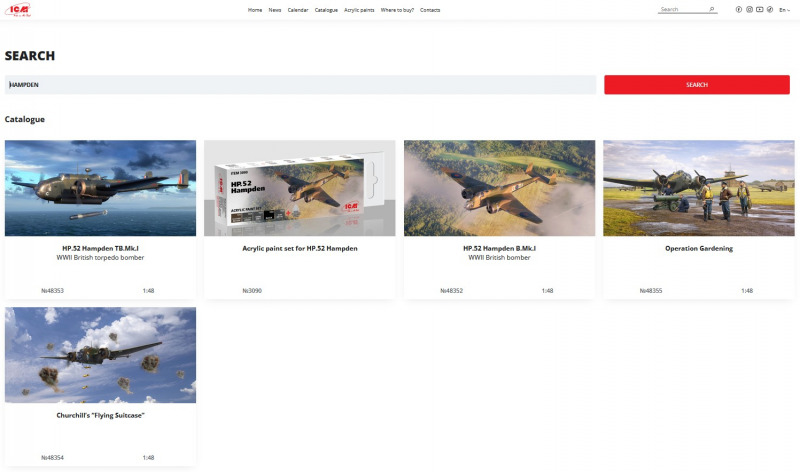The image size is (800, 472).
Task: Click the Acrylic paint set for HP.52 Hampden title
Action: click(300, 249)
